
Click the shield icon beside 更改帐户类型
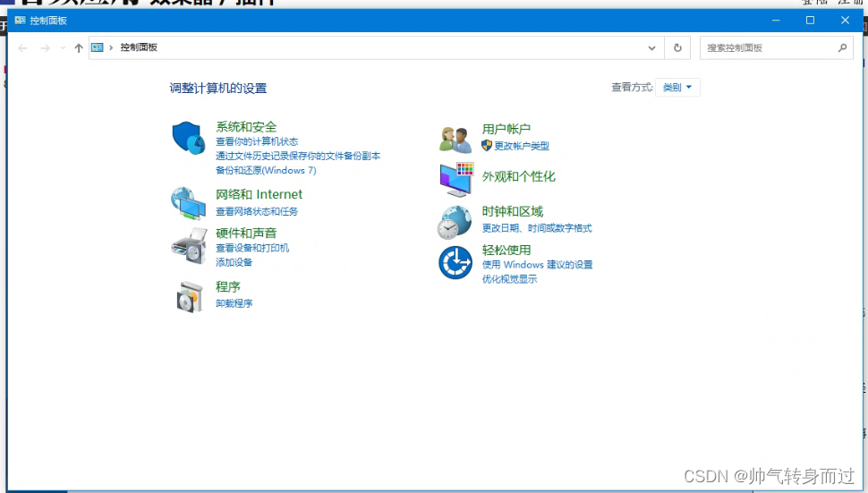487,146
